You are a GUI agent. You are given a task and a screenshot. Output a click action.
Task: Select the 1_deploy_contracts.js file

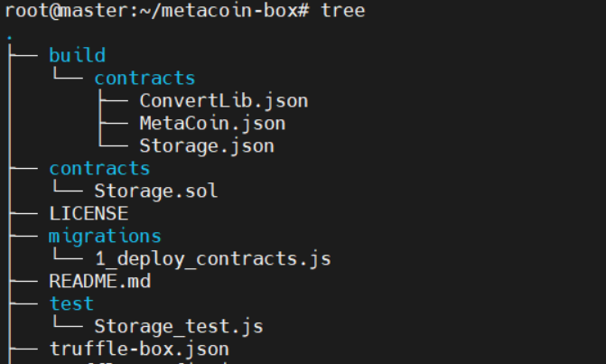coord(212,258)
